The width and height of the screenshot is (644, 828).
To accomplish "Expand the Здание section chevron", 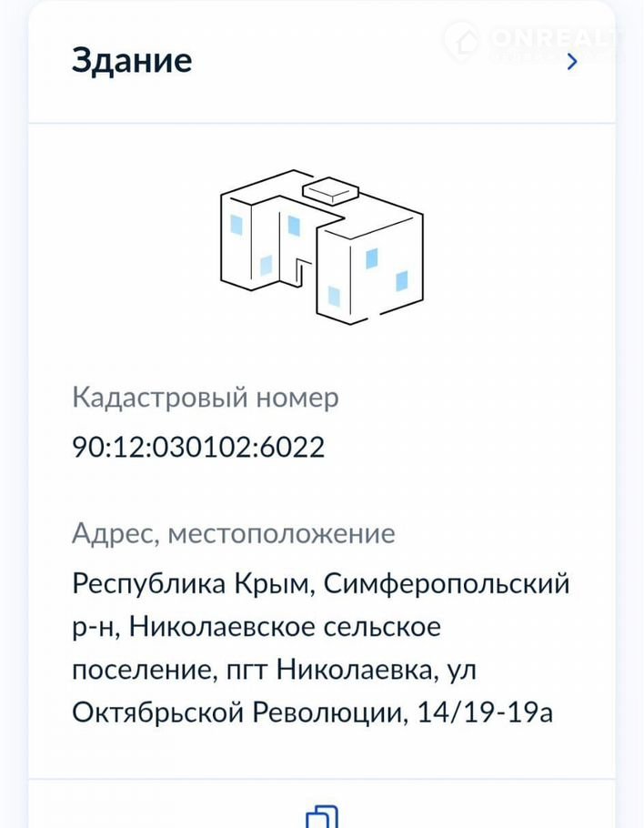I will 572,62.
